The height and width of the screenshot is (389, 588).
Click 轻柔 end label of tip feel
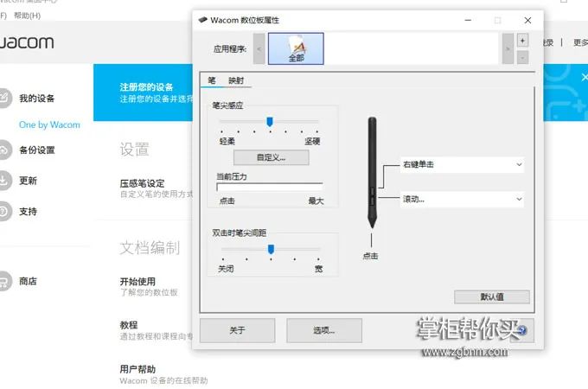pyautogui.click(x=227, y=141)
